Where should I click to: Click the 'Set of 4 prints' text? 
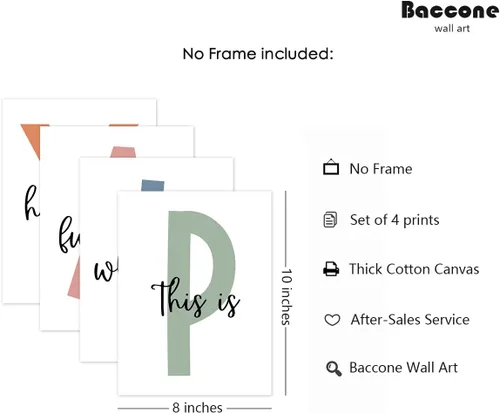point(394,220)
